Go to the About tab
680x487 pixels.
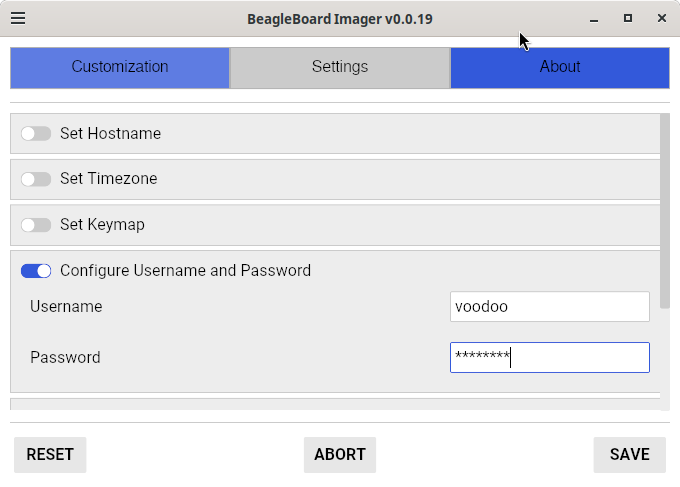(560, 67)
